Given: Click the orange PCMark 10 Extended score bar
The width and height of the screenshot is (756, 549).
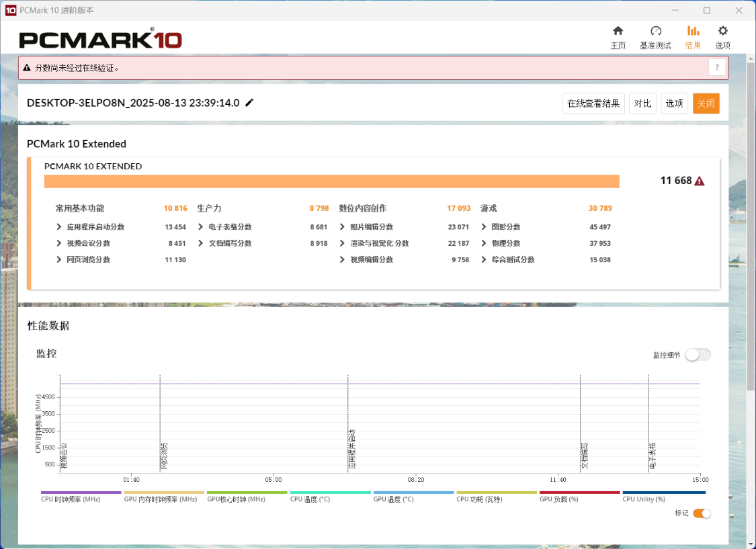Looking at the screenshot, I should tap(332, 181).
